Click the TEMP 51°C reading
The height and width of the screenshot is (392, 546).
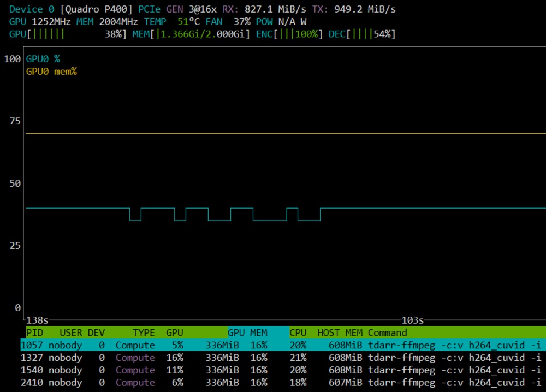point(172,22)
